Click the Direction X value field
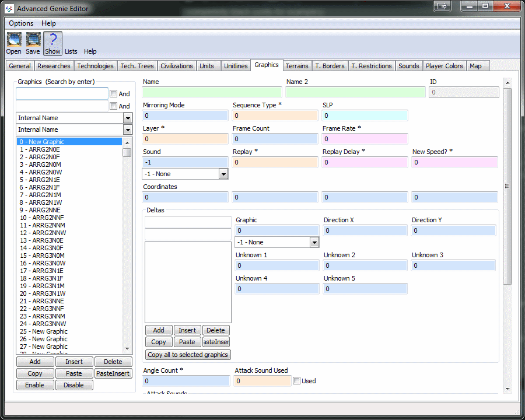Image resolution: width=525 pixels, height=420 pixels. (365, 230)
